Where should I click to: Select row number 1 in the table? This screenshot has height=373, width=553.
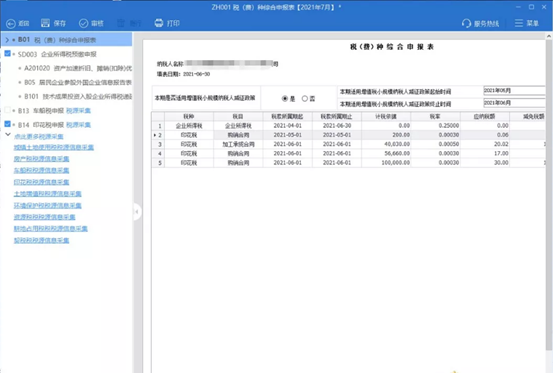coord(158,126)
